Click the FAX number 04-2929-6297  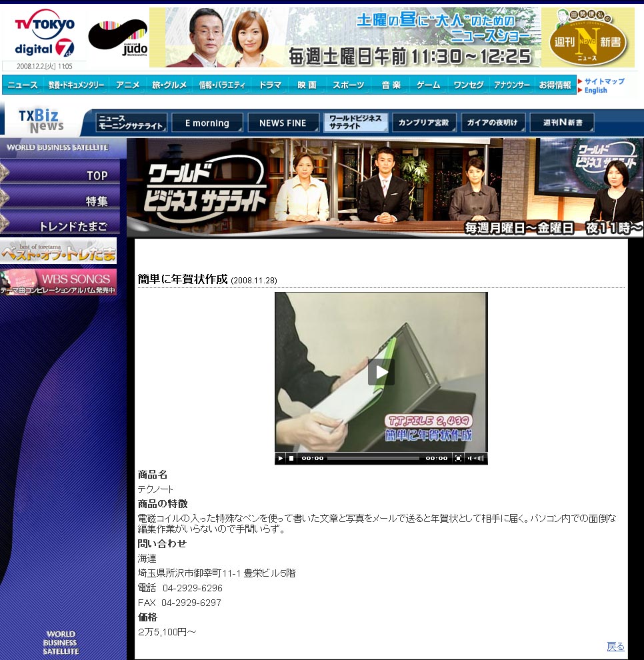click(191, 603)
